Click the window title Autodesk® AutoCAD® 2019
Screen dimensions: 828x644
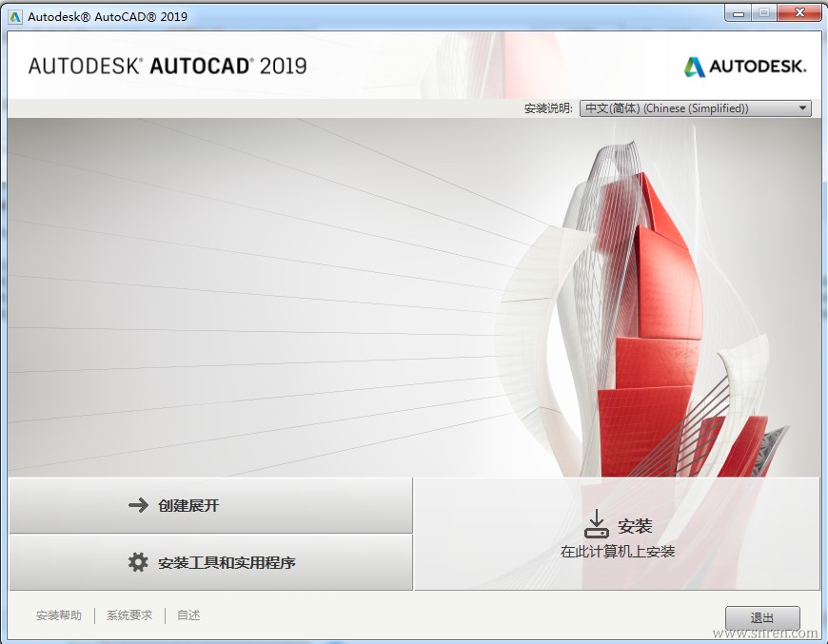click(108, 17)
